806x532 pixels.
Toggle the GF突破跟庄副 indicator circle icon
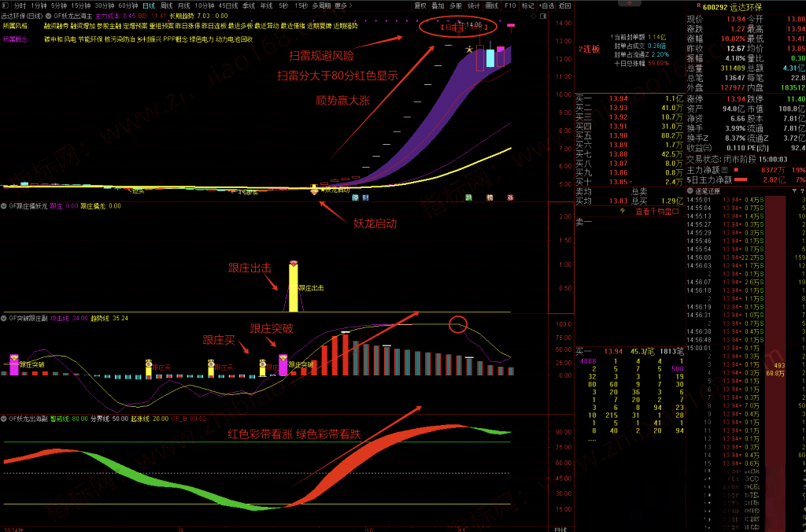click(4, 318)
